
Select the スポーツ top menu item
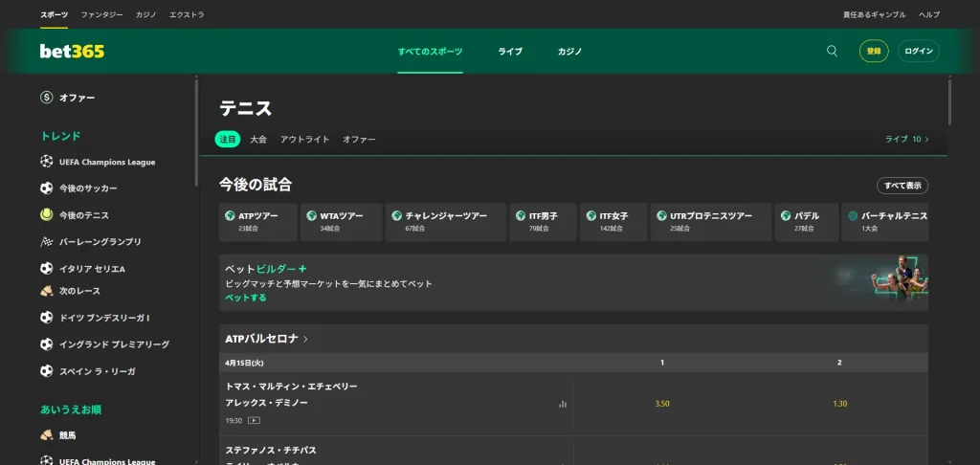[x=55, y=14]
